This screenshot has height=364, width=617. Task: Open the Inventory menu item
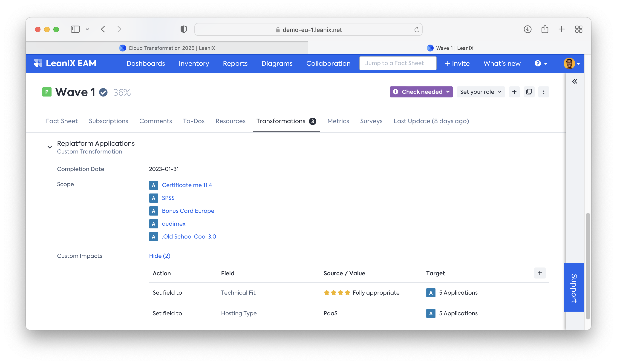click(193, 63)
